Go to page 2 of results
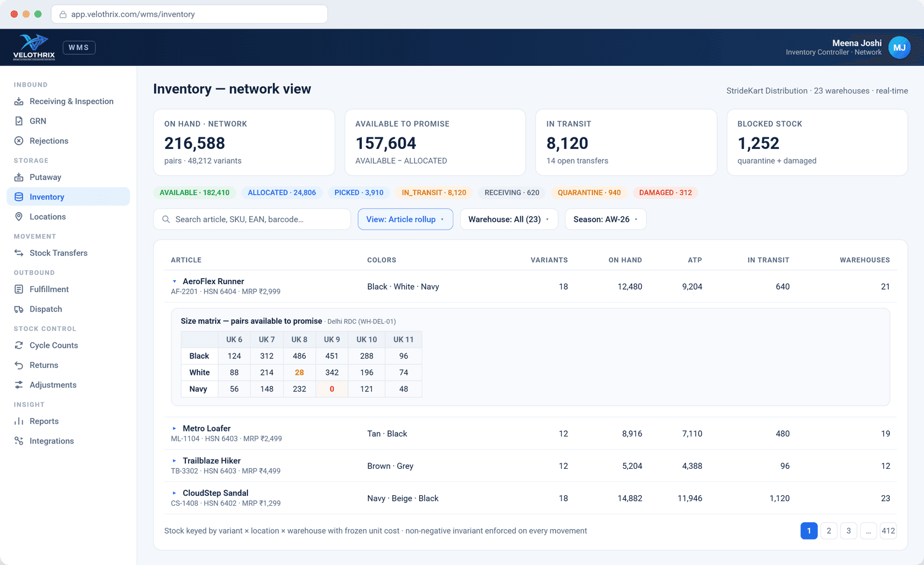 [829, 531]
